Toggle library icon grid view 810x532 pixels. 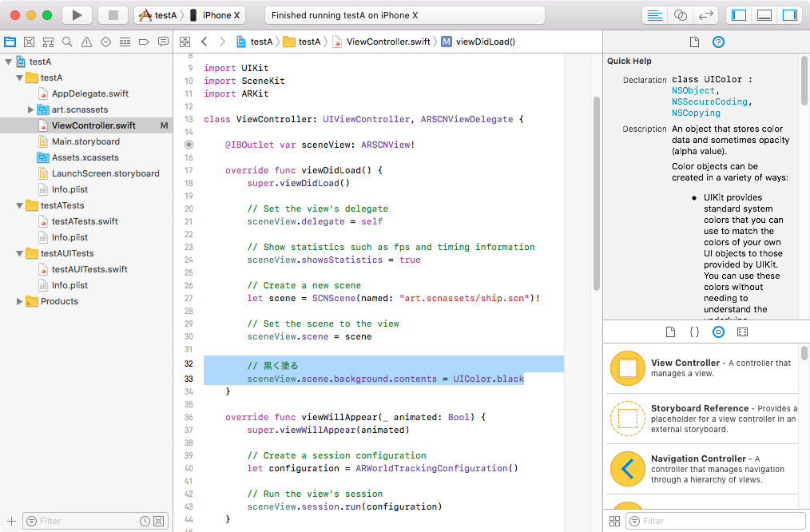(615, 521)
